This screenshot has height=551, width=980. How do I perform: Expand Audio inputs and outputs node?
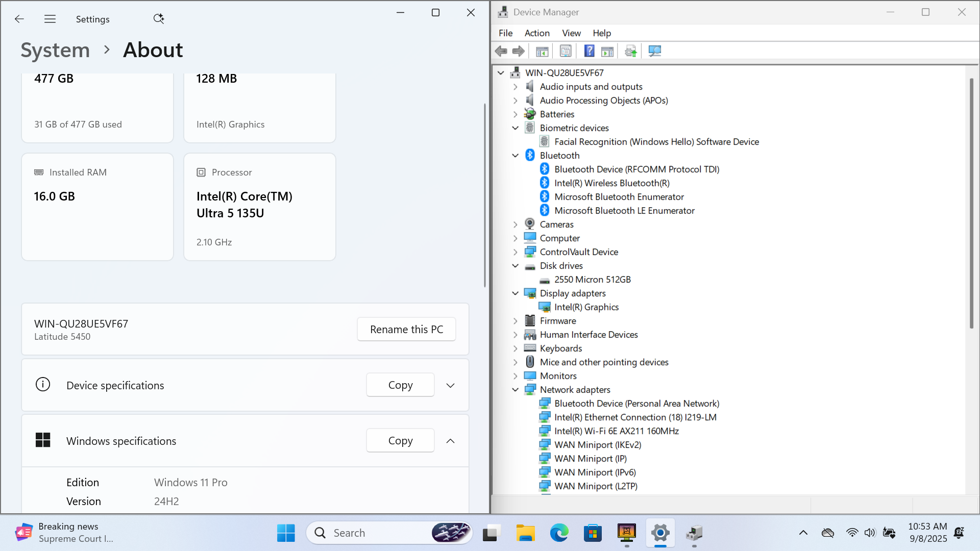click(x=516, y=87)
